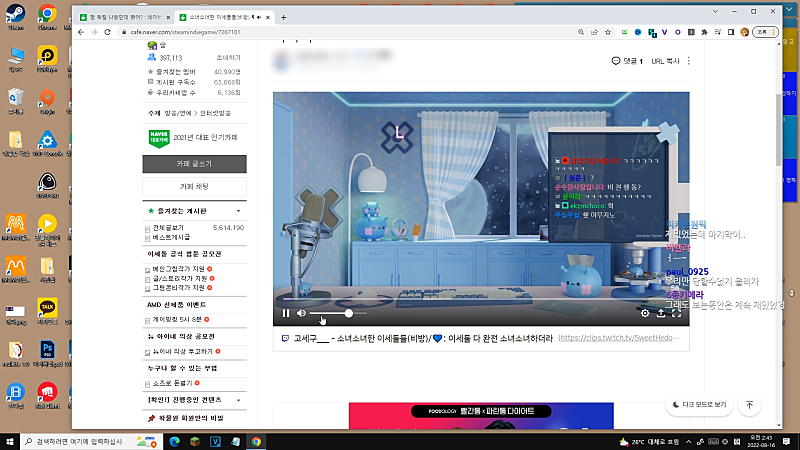The height and width of the screenshot is (450, 800).
Task: Click the Chrome back arrow
Action: (x=81, y=32)
